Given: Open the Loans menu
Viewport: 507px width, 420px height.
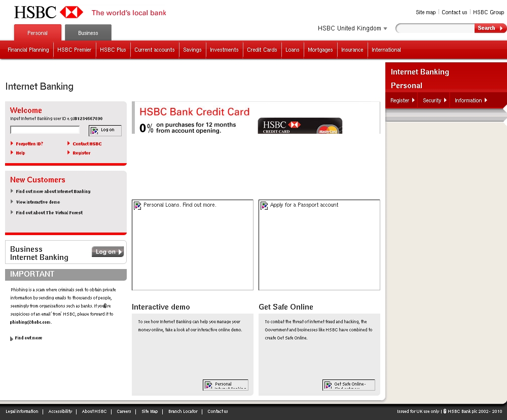Looking at the screenshot, I should [x=293, y=50].
